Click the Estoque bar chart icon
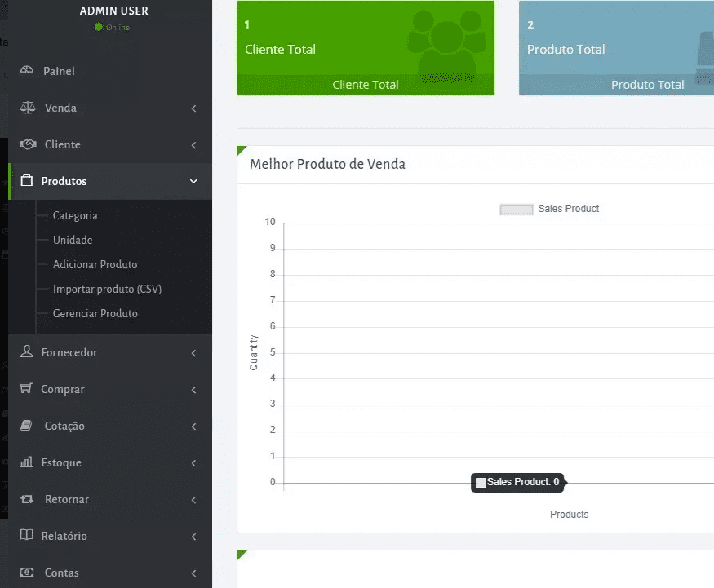This screenshot has height=588, width=714. [26, 462]
